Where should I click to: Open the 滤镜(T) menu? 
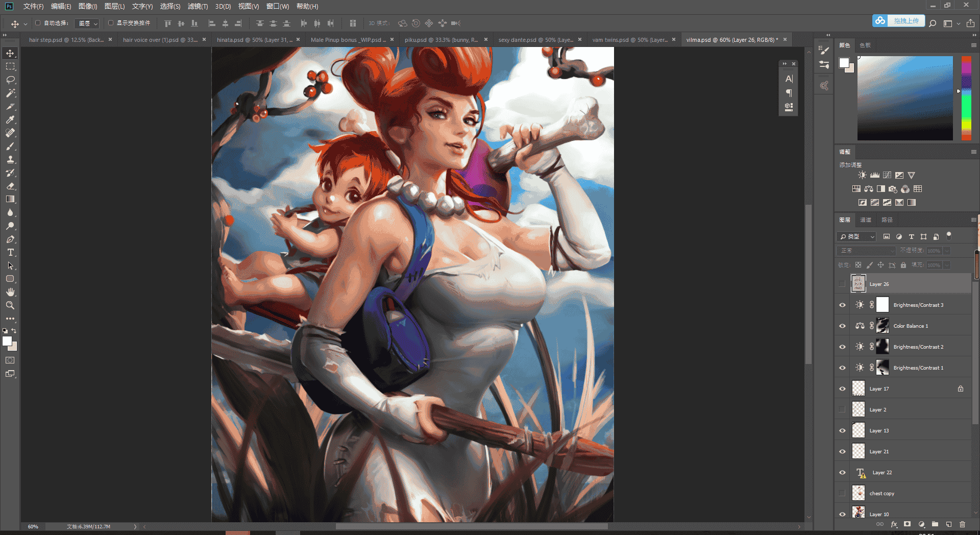pyautogui.click(x=198, y=7)
